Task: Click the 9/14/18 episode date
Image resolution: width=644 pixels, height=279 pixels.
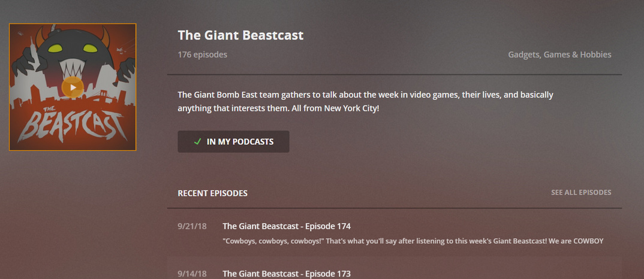Action: [x=192, y=273]
